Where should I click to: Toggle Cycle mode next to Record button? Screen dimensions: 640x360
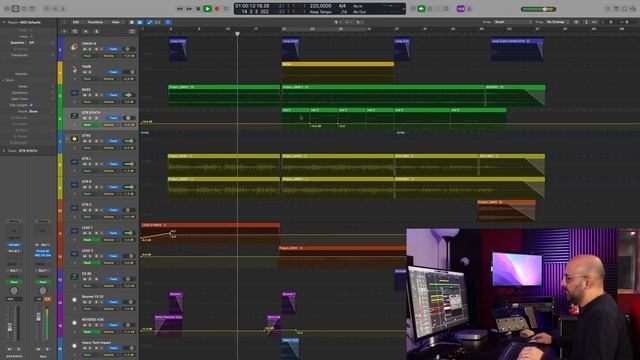pos(226,9)
